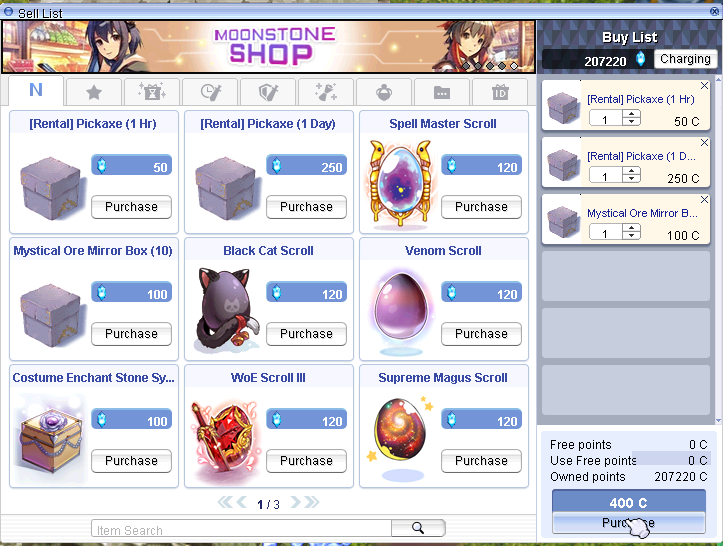Open the clock and potion rental tab
Viewport: 723px width, 546px height.
point(210,92)
